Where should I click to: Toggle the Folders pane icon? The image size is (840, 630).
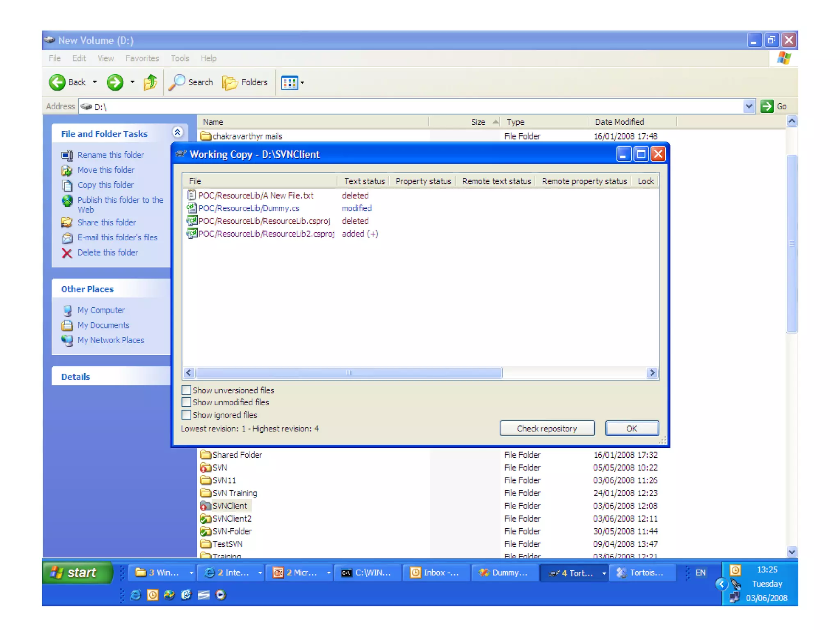pyautogui.click(x=230, y=82)
